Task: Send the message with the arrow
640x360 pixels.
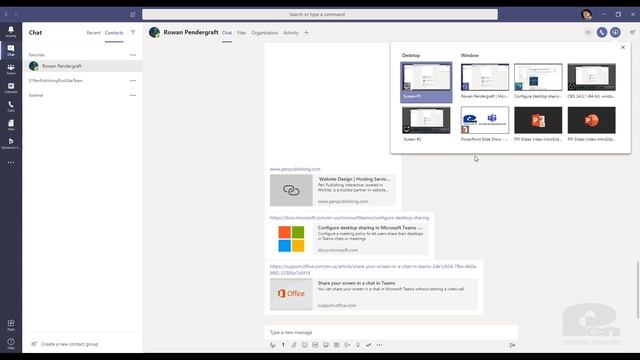Action: (x=512, y=345)
